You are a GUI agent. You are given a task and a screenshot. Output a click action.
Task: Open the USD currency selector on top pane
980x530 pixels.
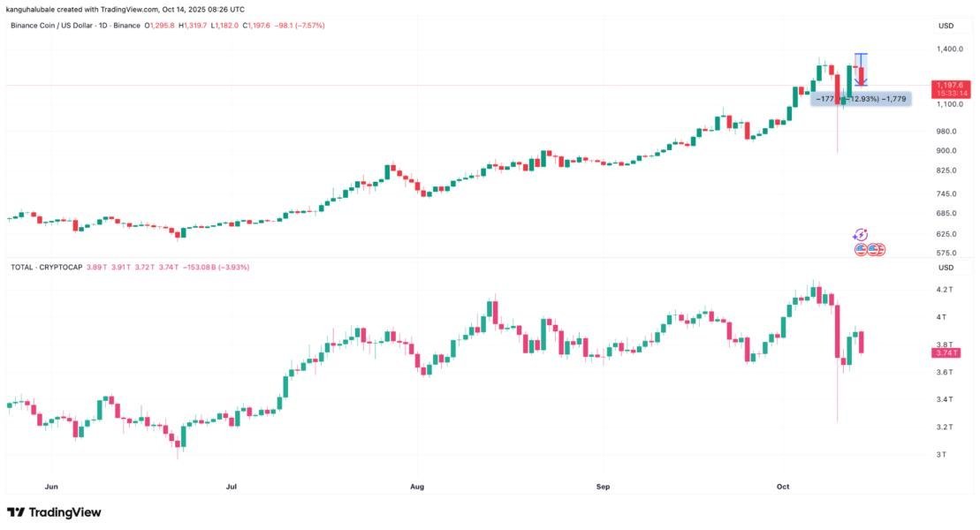(x=945, y=26)
